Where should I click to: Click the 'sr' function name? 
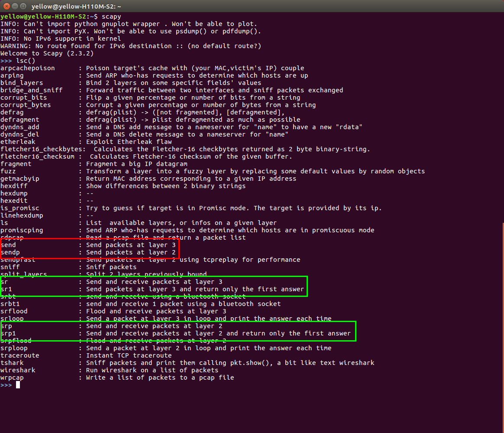[4, 282]
